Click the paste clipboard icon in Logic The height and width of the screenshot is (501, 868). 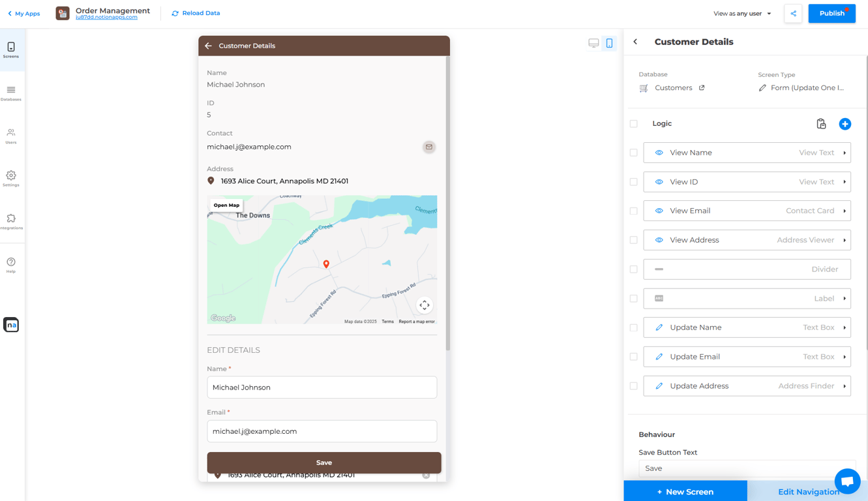tap(821, 124)
